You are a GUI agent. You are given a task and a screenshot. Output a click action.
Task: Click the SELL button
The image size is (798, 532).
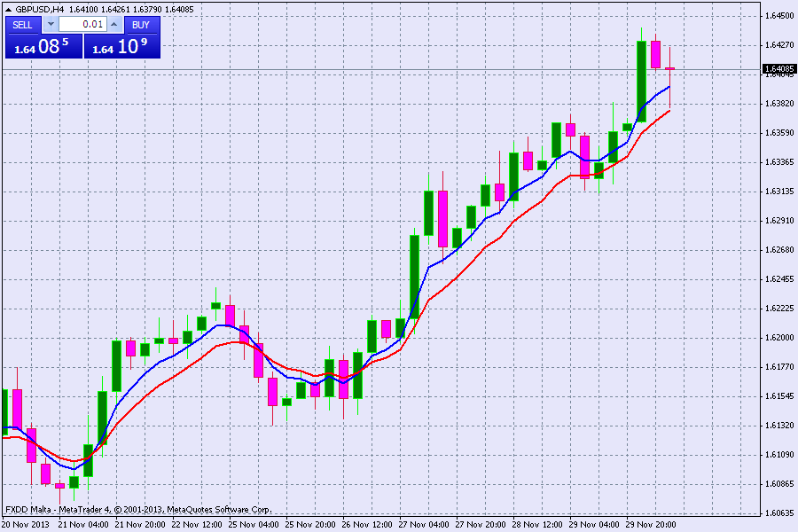coord(23,25)
